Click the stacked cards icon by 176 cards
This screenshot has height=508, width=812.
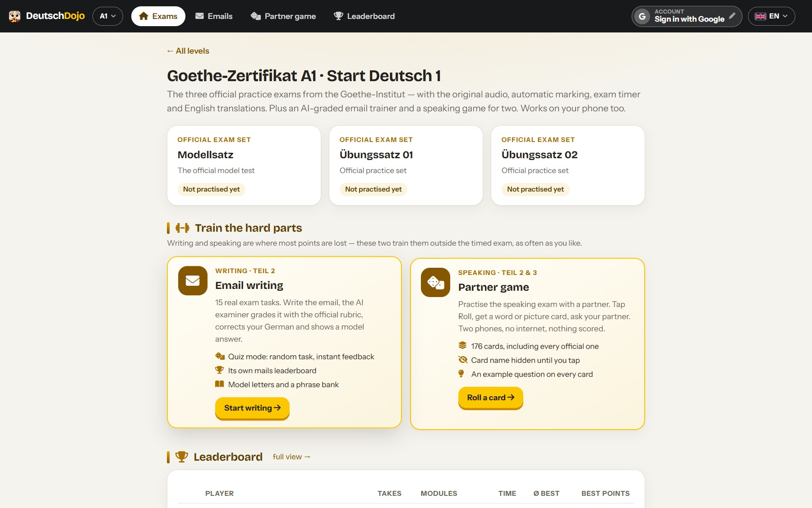(462, 346)
